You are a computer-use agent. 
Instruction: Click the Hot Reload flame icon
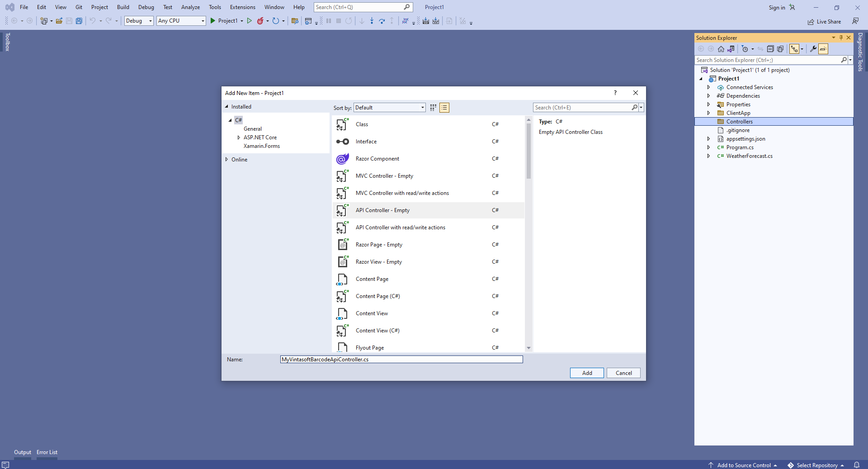click(x=260, y=21)
